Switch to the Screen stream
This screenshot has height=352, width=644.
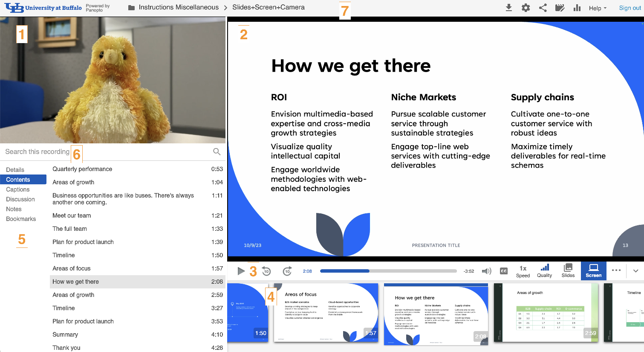tap(593, 271)
